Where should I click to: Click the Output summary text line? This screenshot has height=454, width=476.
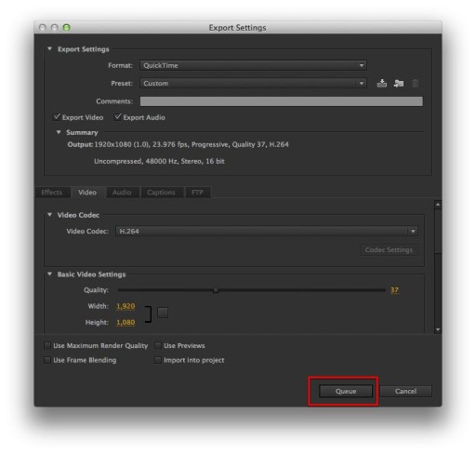point(178,144)
